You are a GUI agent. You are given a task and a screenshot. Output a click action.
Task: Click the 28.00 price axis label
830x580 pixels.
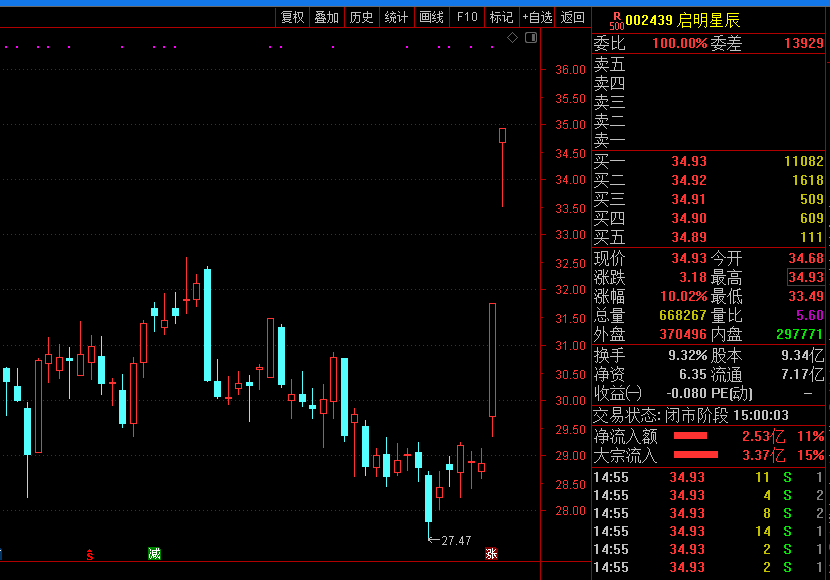[570, 511]
